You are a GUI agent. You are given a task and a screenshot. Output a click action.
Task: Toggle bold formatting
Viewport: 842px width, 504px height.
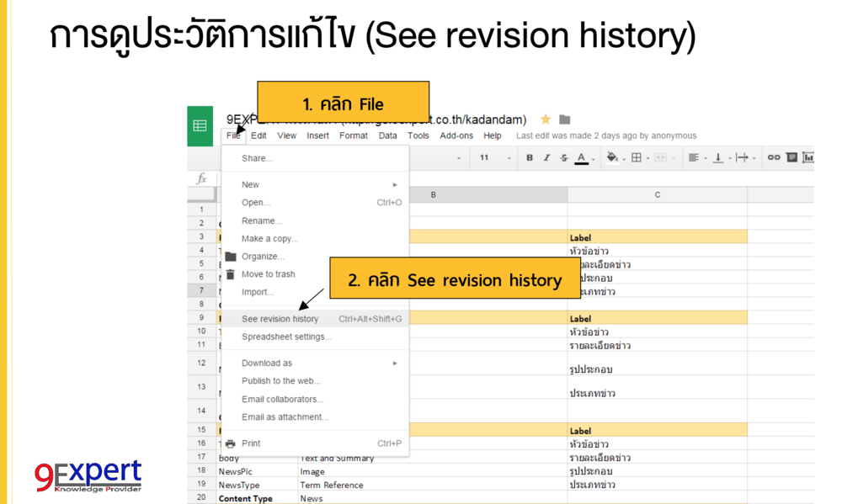point(529,157)
